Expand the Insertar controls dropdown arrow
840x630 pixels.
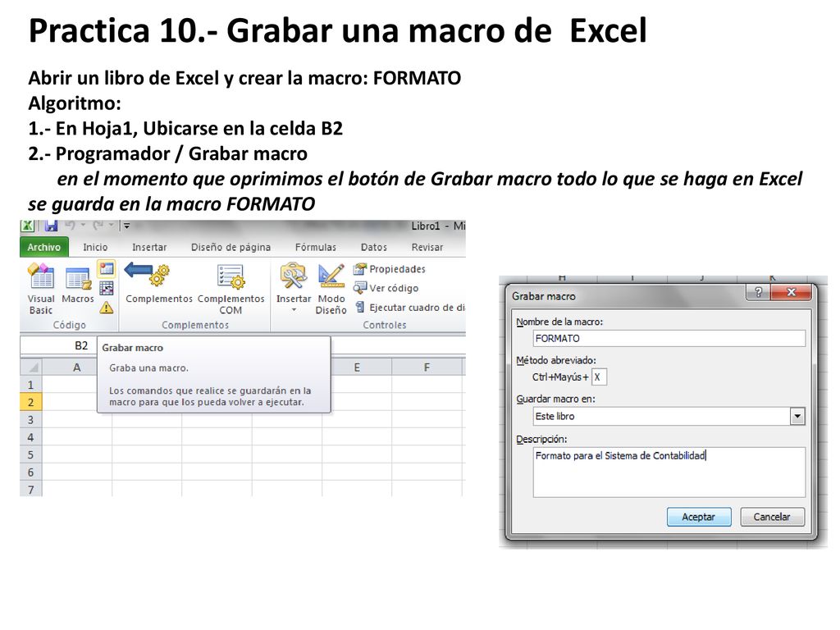point(294,310)
